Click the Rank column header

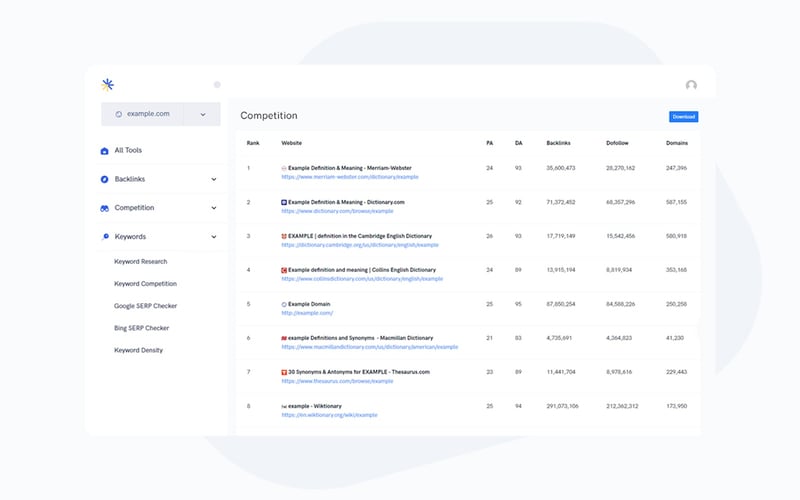pos(253,143)
